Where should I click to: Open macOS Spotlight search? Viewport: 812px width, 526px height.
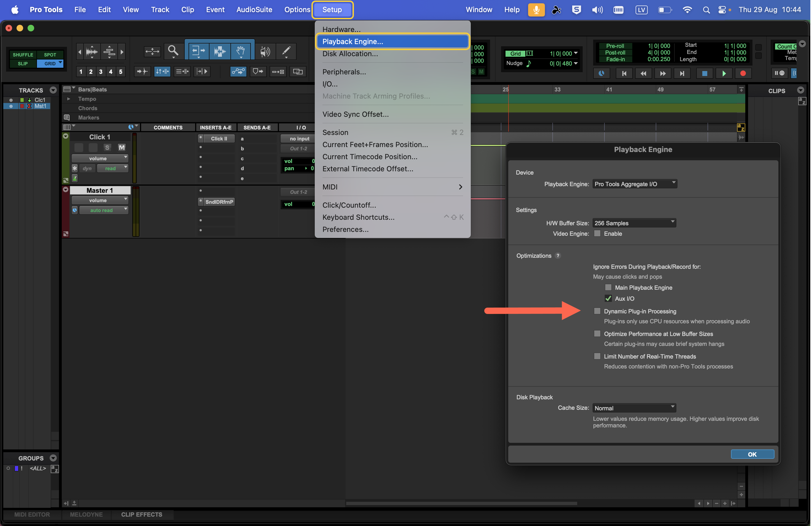(x=706, y=10)
